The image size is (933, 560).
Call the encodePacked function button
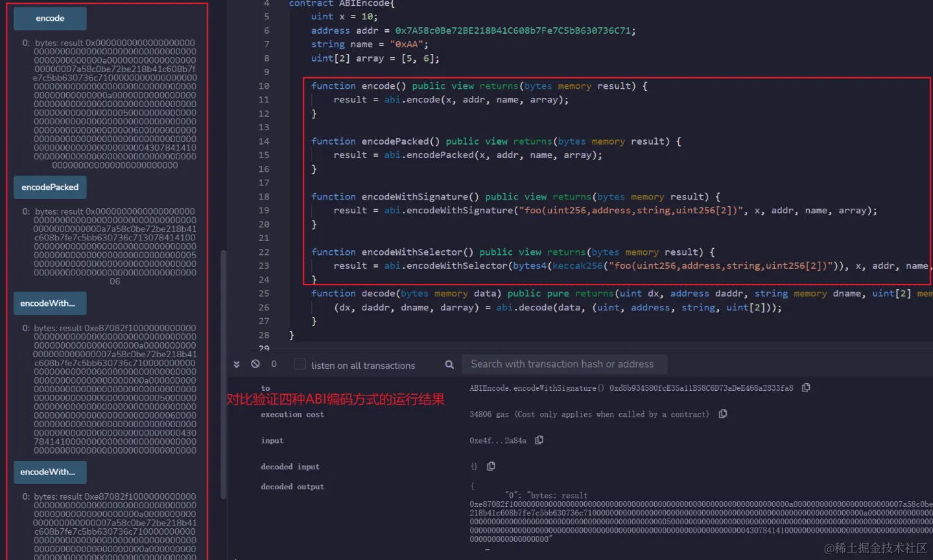[x=50, y=187]
